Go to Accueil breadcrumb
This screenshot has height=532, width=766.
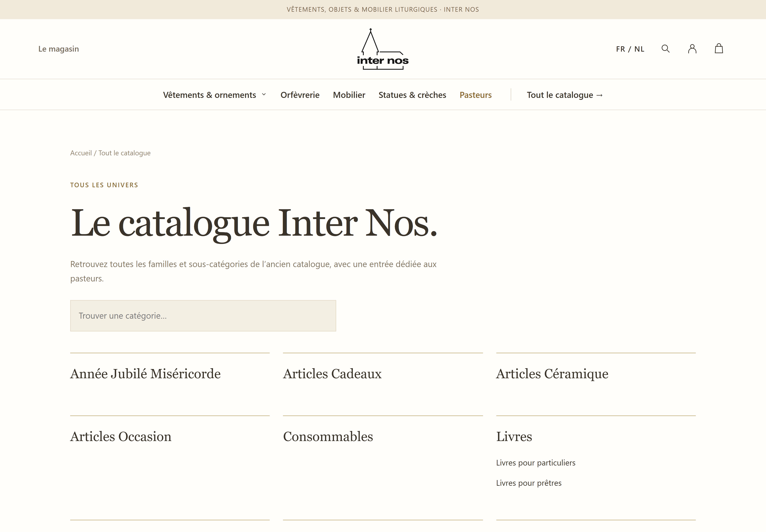pos(81,153)
